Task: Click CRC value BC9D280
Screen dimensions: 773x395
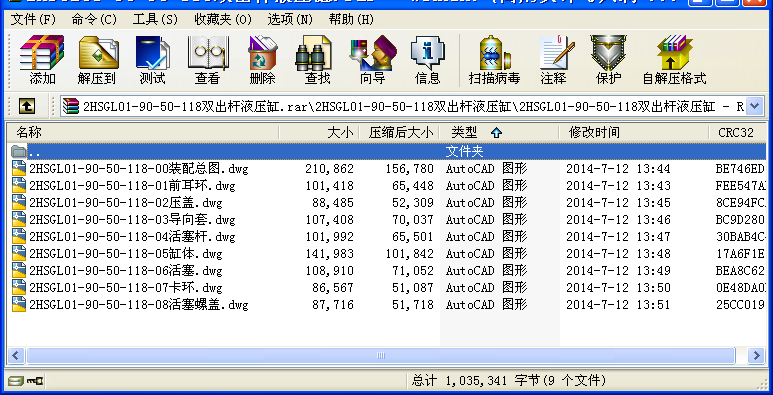Action: point(740,219)
